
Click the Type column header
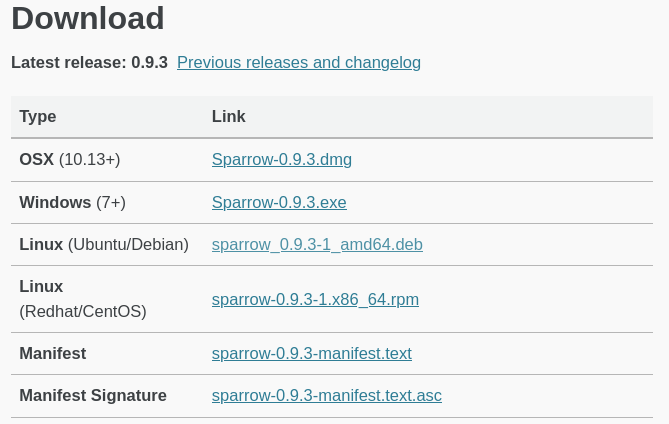coord(38,116)
